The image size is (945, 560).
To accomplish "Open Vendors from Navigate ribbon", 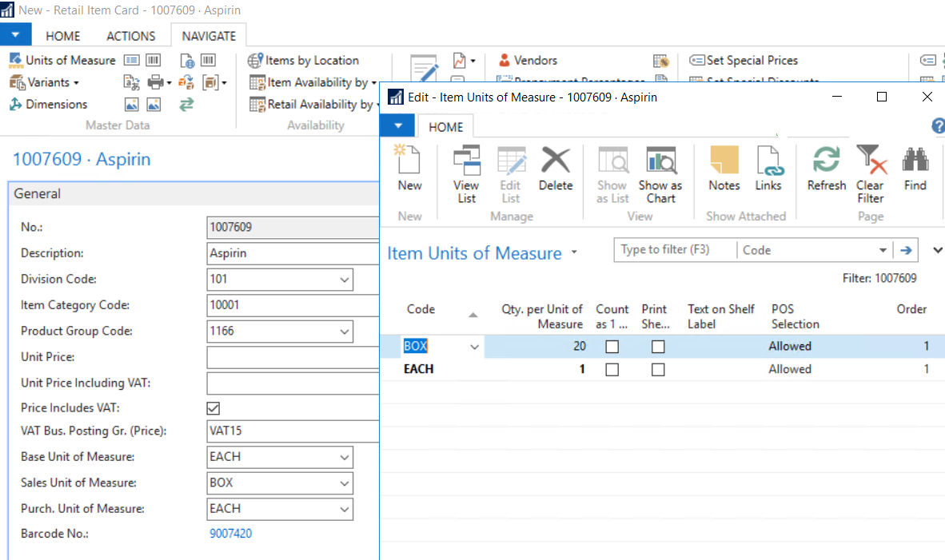I will point(528,60).
